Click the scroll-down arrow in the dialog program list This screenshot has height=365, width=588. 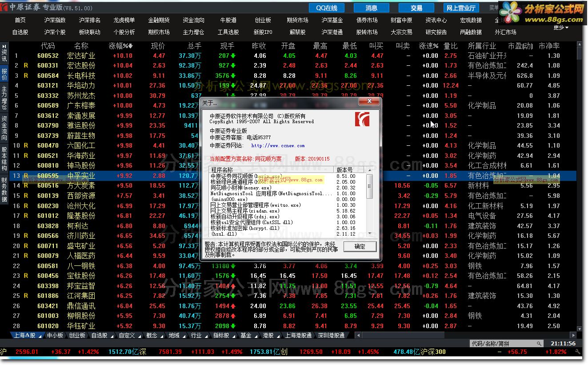(369, 233)
